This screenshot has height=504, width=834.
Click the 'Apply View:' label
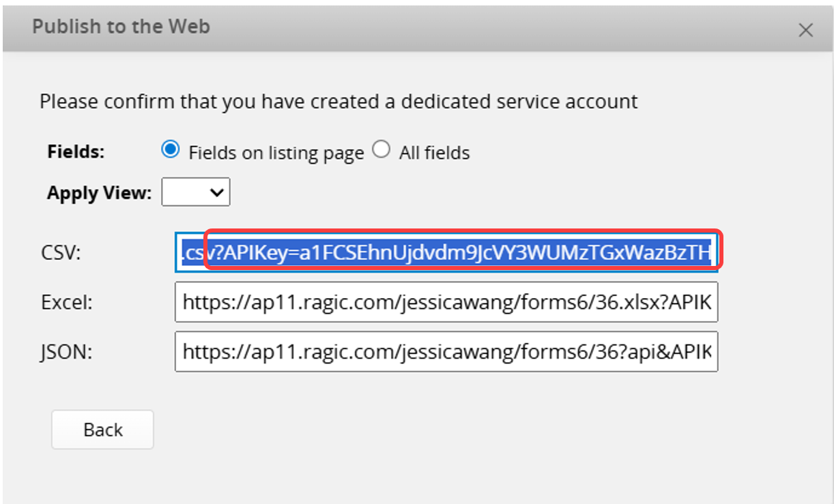[x=99, y=193]
